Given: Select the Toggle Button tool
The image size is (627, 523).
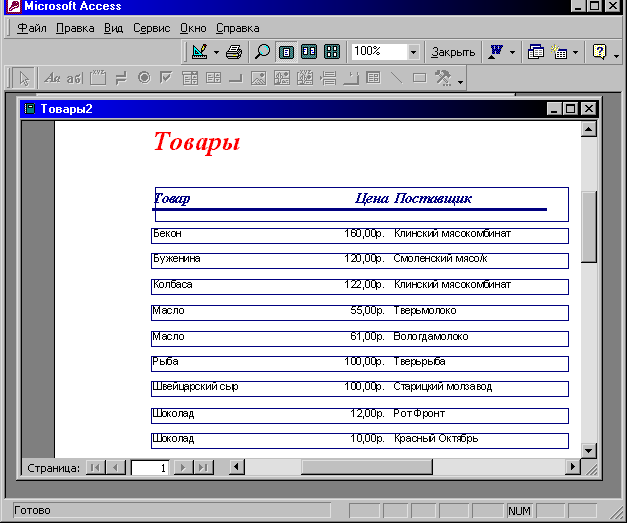Looking at the screenshot, I should (121, 78).
